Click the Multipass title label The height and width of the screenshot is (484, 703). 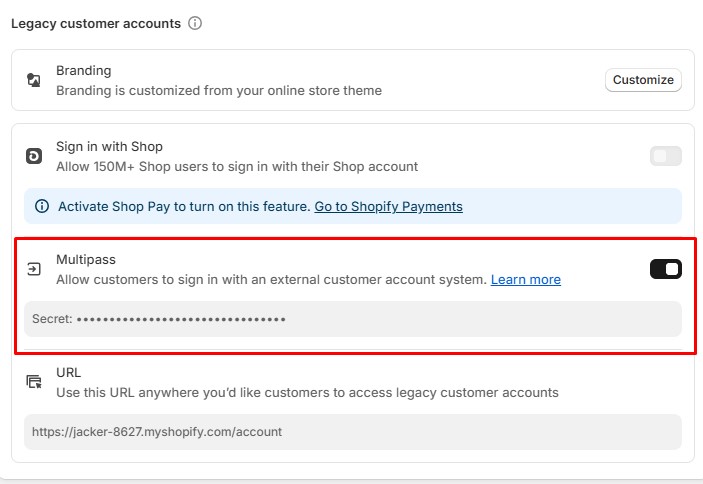pos(86,260)
